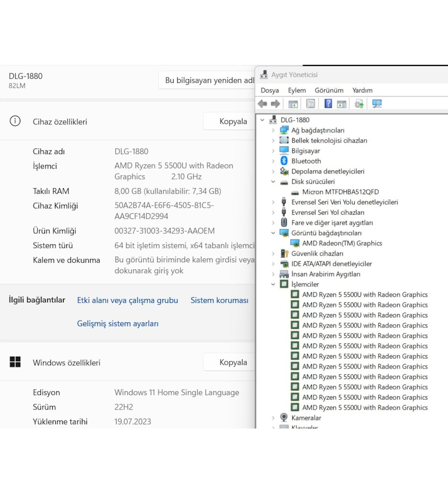The width and height of the screenshot is (448, 493).
Task: Click the Bellek teknolojisi cihazları icon
Action: pyautogui.click(x=284, y=140)
